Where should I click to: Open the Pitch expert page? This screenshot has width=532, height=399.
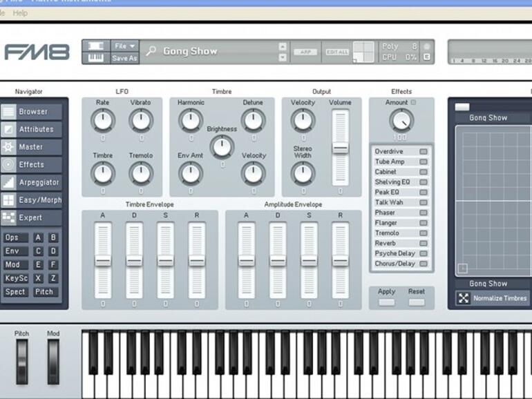pyautogui.click(x=46, y=291)
